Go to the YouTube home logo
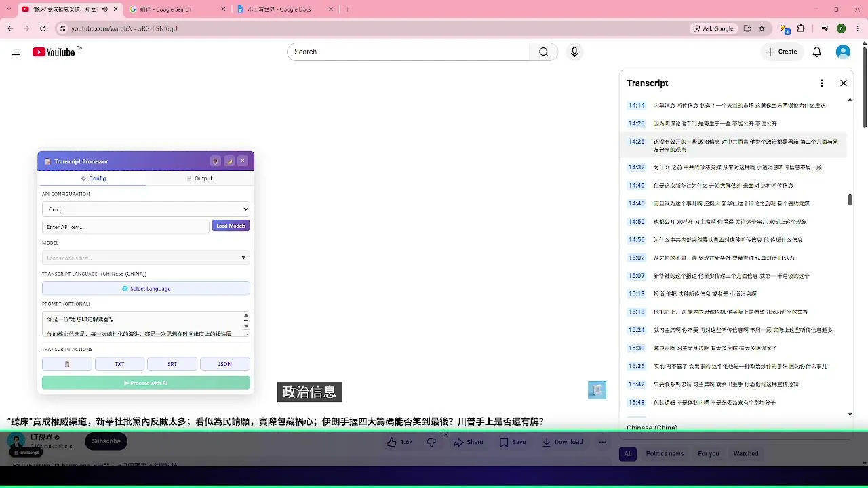 pos(54,52)
